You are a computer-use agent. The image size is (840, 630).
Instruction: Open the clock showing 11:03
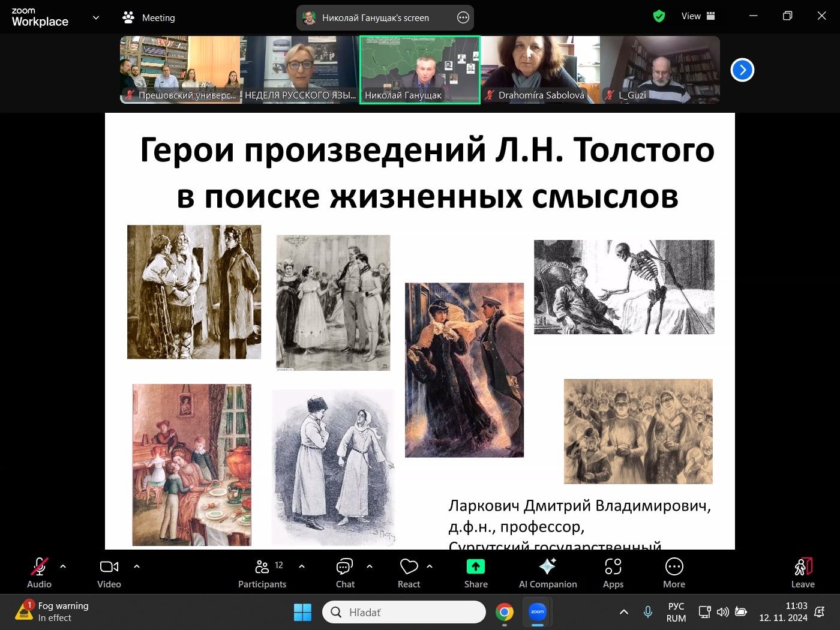click(783, 612)
